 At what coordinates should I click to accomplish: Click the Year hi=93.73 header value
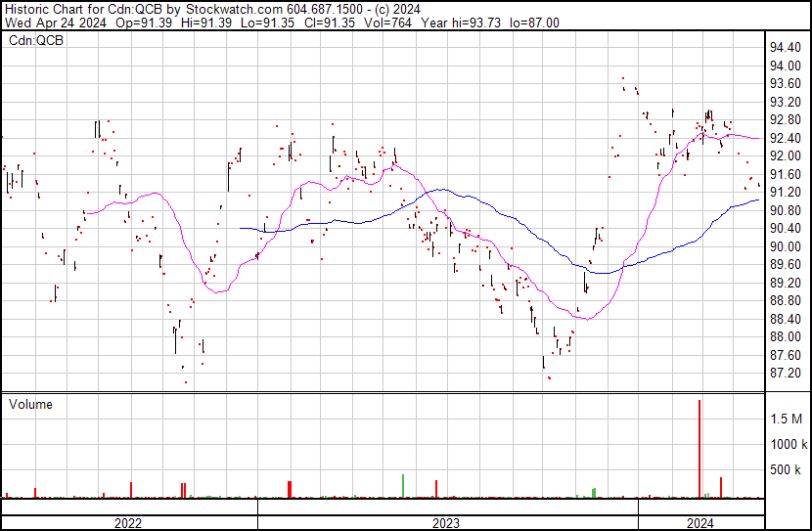(x=461, y=22)
